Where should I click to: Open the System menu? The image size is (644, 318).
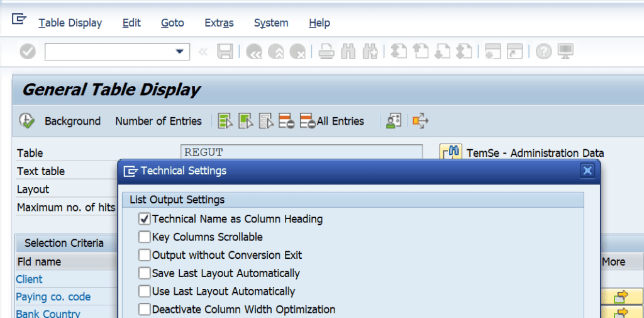(271, 23)
